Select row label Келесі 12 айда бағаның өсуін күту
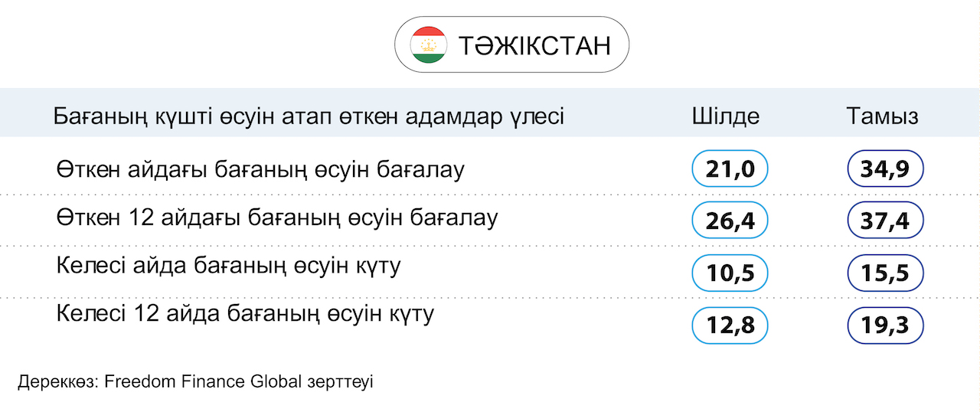The image size is (980, 412). tap(246, 314)
